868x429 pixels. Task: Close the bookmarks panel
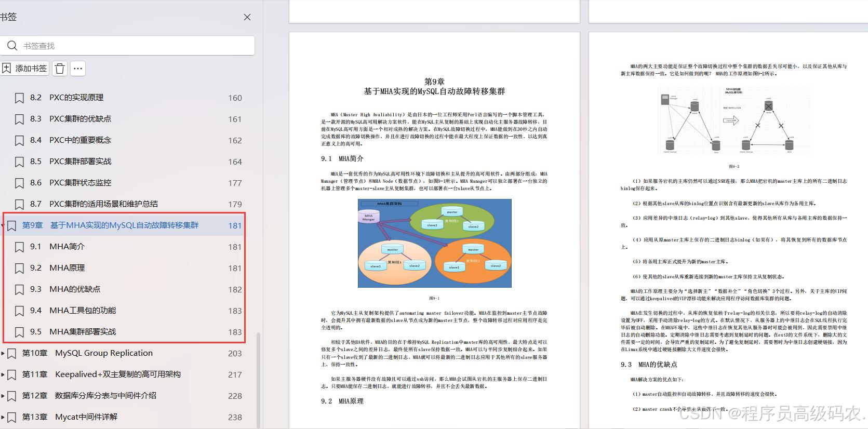tap(247, 17)
